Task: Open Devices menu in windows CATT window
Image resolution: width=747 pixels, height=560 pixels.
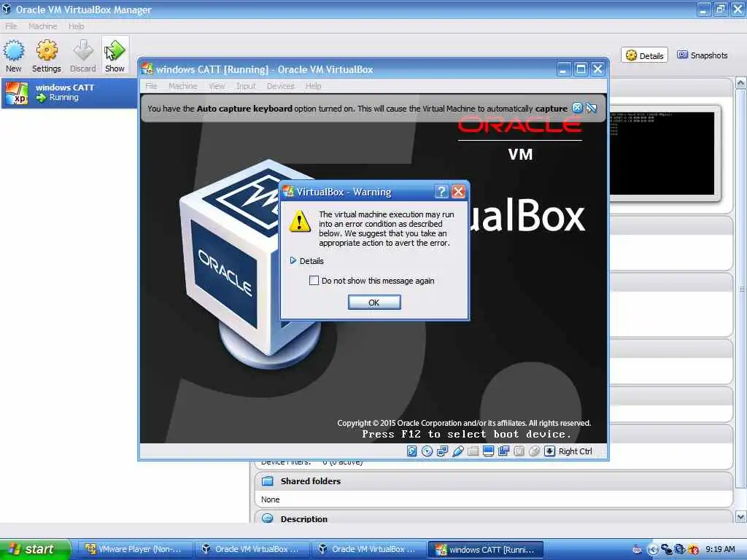Action: tap(281, 86)
